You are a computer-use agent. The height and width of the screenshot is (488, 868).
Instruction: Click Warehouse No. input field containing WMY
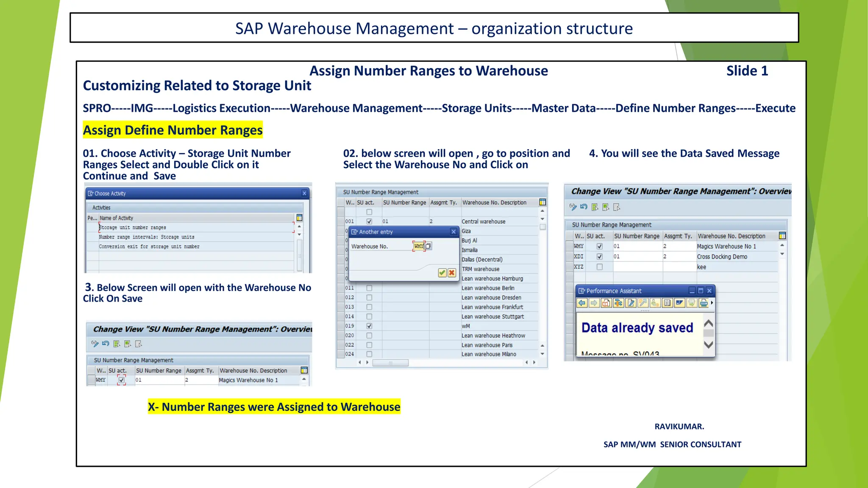click(x=419, y=246)
